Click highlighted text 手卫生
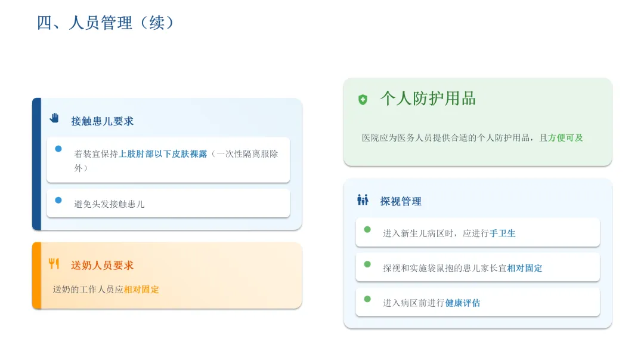 502,233
